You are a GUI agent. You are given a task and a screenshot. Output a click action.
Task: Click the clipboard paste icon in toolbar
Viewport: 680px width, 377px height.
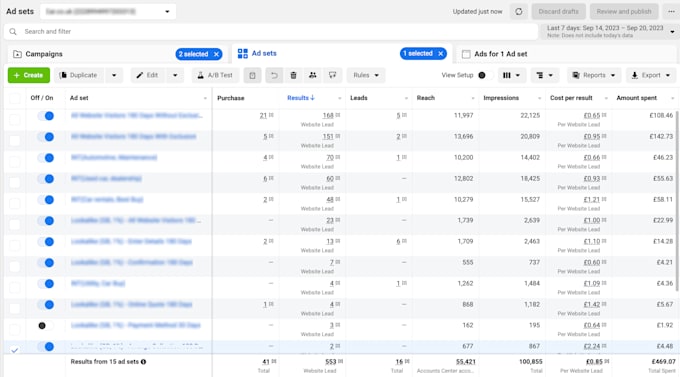click(252, 75)
